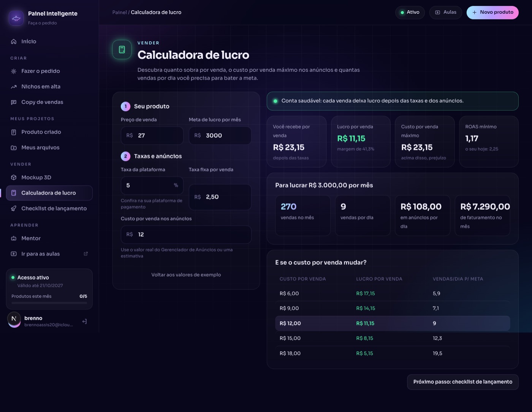
Task: Click the calculator icon beside page title
Action: (x=122, y=50)
